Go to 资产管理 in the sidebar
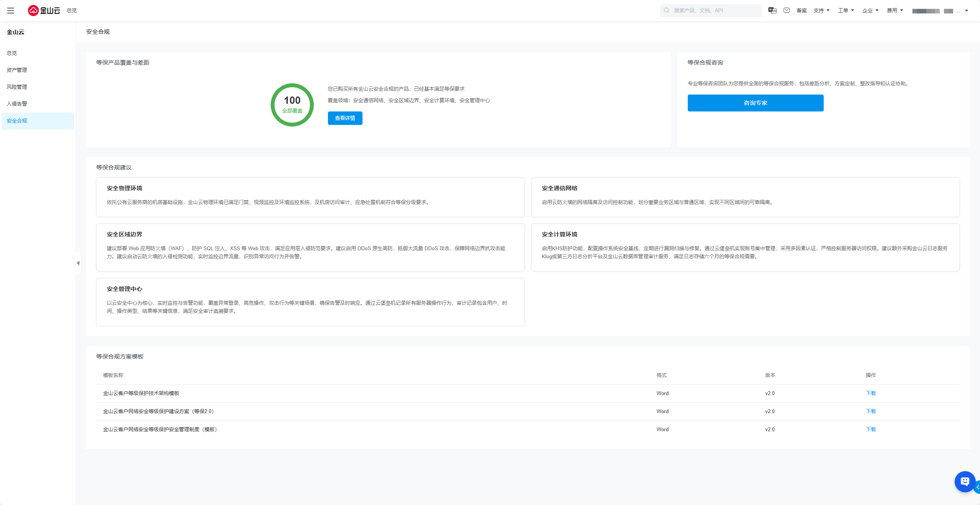The image size is (980, 505). pyautogui.click(x=17, y=70)
